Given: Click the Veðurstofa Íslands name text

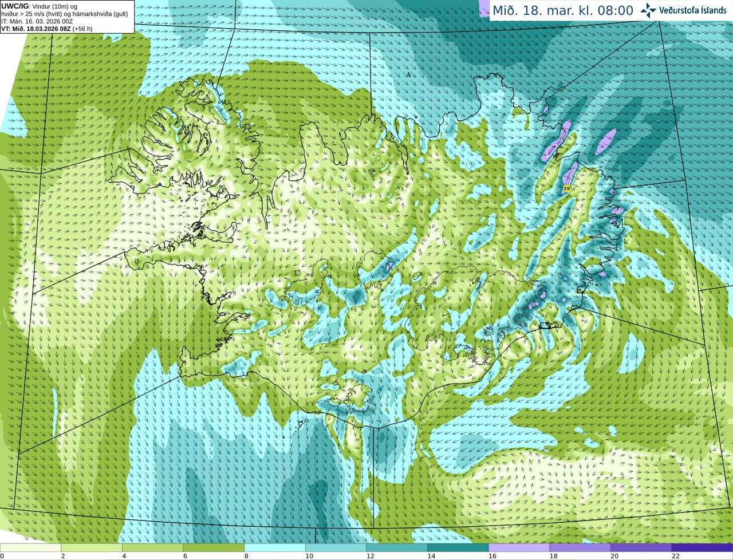Looking at the screenshot, I should click(692, 10).
